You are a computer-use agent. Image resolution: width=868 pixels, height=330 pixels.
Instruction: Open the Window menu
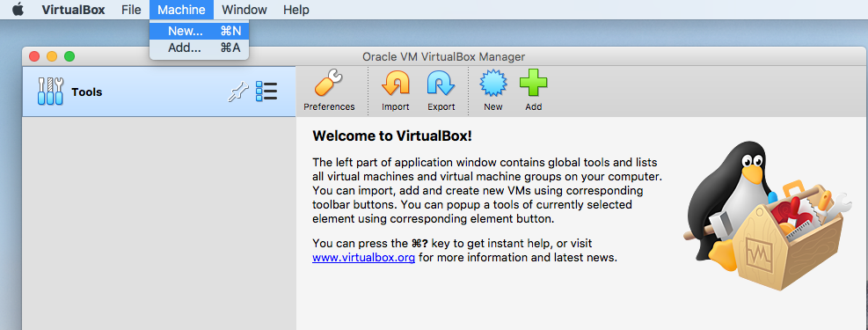pos(244,10)
